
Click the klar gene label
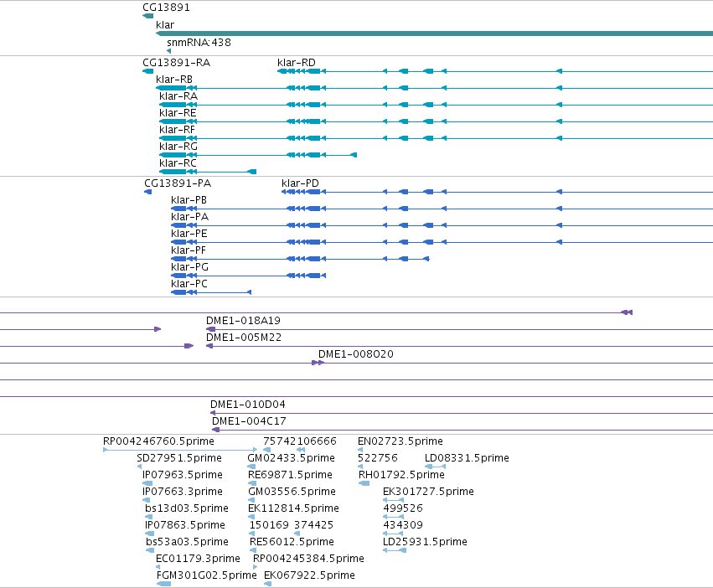click(x=164, y=25)
